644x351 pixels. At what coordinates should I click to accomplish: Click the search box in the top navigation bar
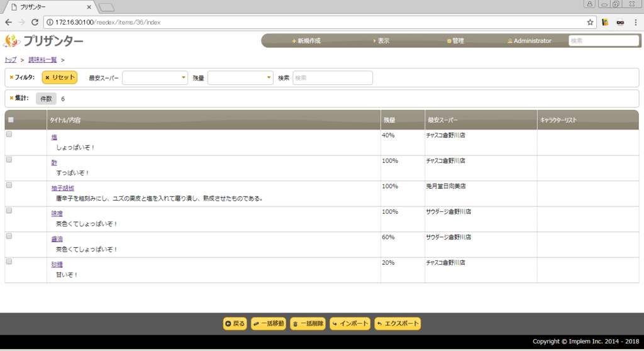point(603,41)
